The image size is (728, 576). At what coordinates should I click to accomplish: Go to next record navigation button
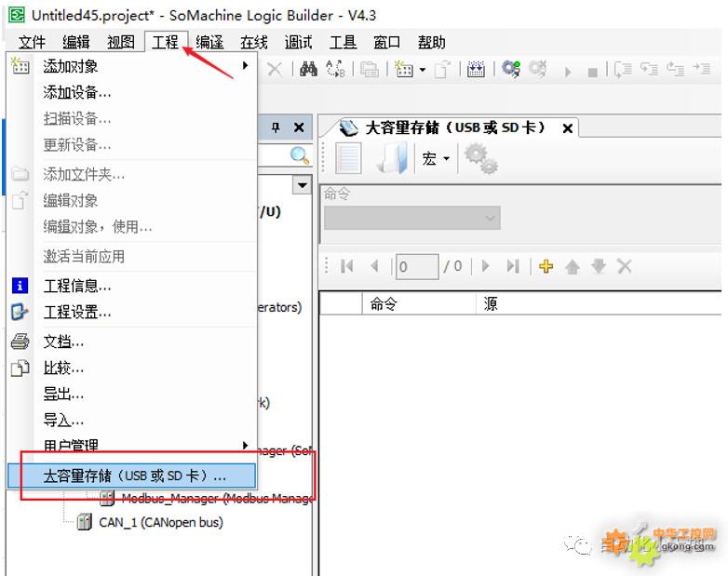click(x=486, y=266)
